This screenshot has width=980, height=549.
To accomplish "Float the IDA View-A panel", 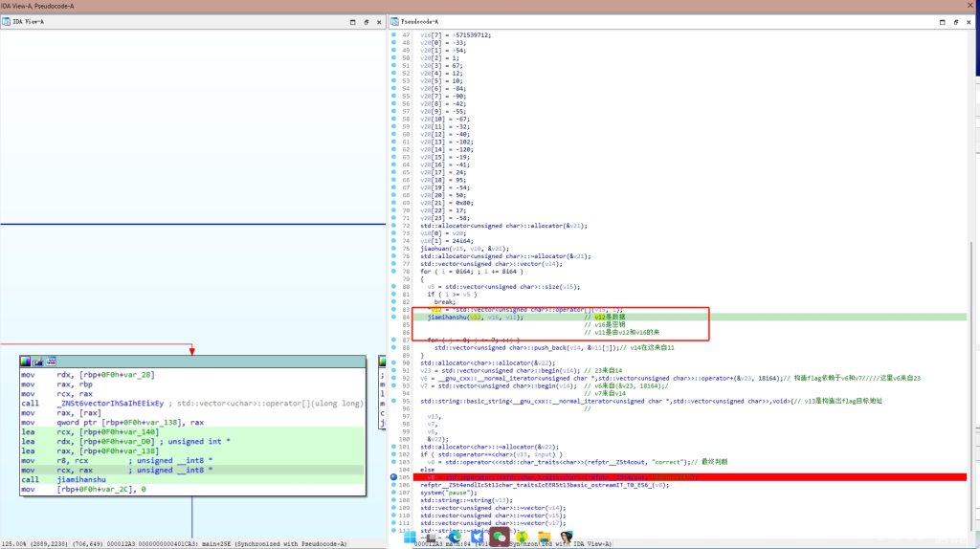I will tap(367, 22).
